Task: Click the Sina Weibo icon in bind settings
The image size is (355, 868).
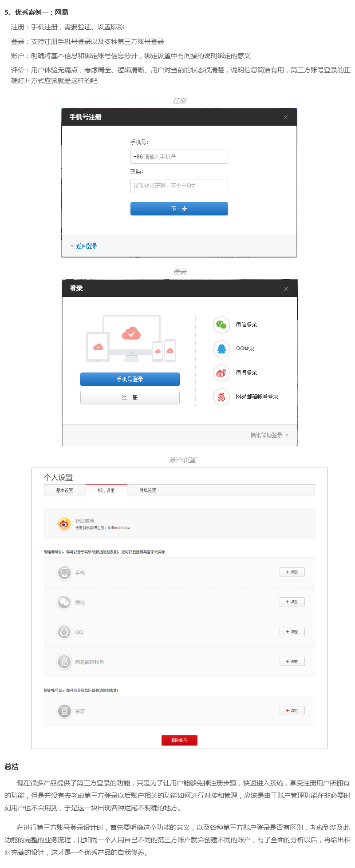Action: [65, 524]
